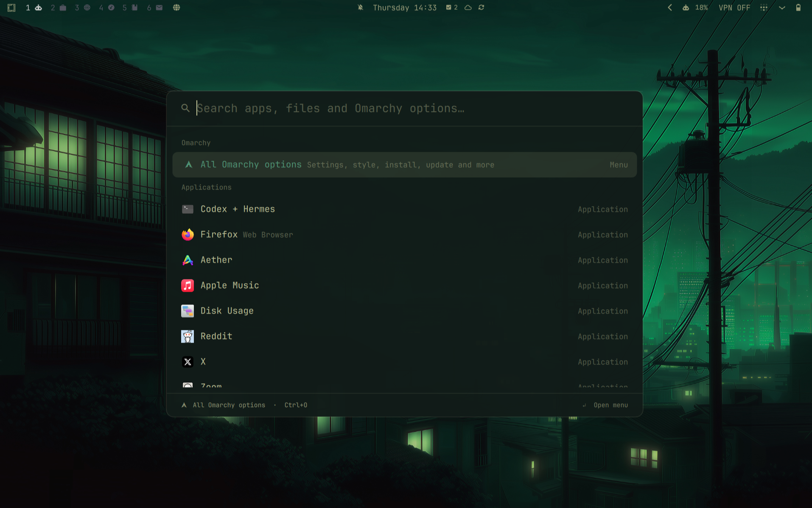The width and height of the screenshot is (812, 508).
Task: Open the X application entry
Action: tap(404, 362)
